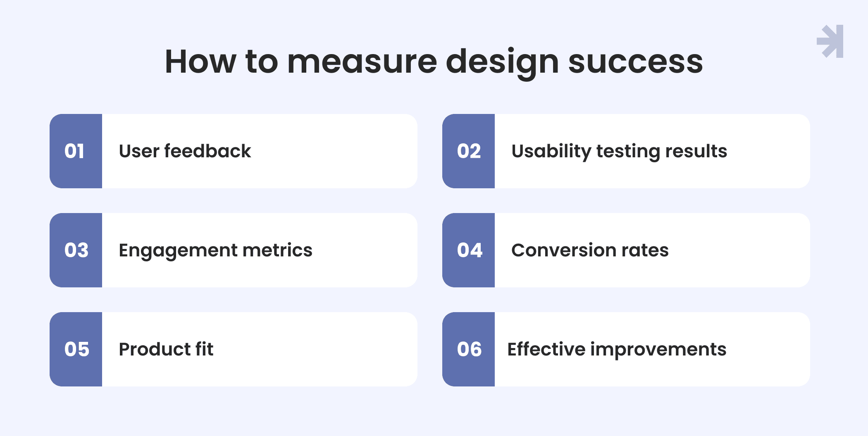Click the 'Usability testing results' text label
Viewport: 868px width, 436px height.
(619, 151)
